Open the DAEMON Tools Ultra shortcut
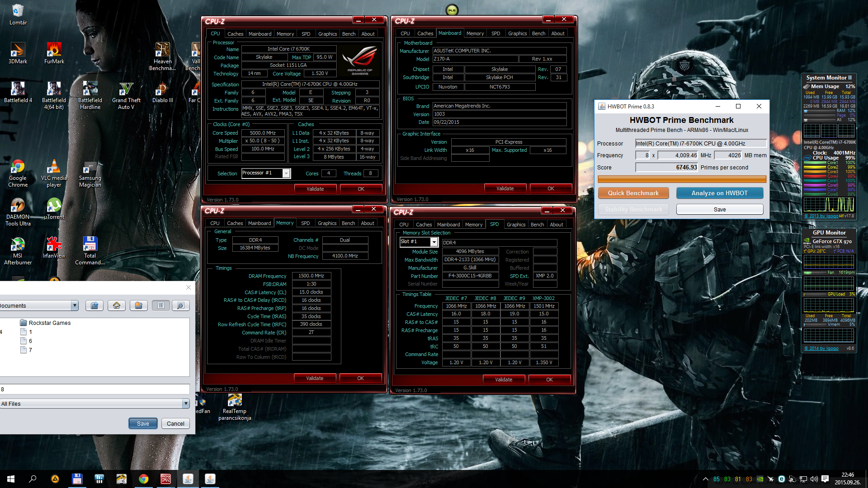 pyautogui.click(x=18, y=212)
